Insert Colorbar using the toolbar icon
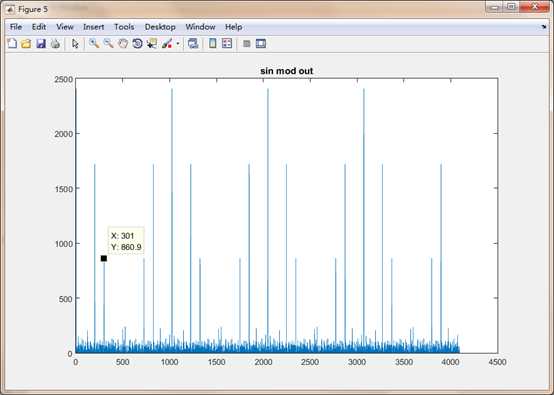This screenshot has width=554, height=395. tap(212, 43)
